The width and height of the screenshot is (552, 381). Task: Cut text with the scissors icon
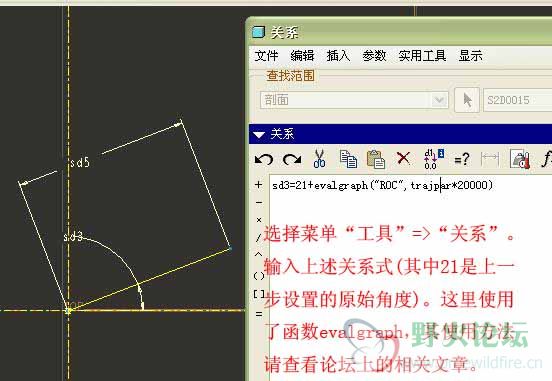(319, 159)
